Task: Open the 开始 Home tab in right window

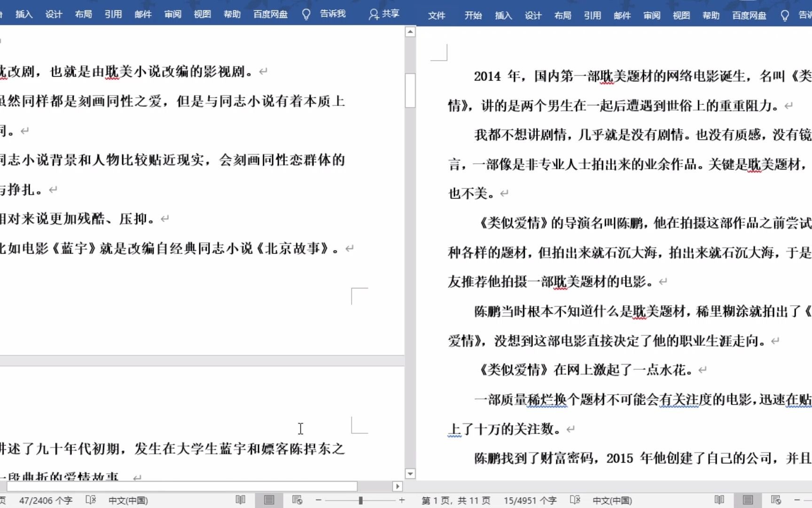Action: click(x=473, y=15)
